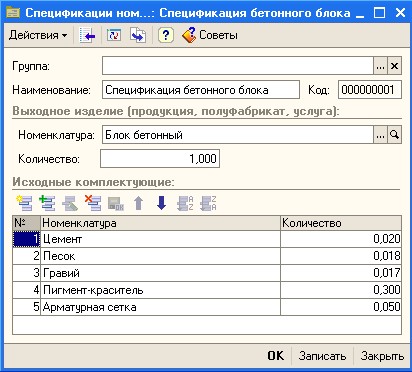The height and width of the screenshot is (372, 412).
Task: Move row down with blue arrow
Action: 161,203
